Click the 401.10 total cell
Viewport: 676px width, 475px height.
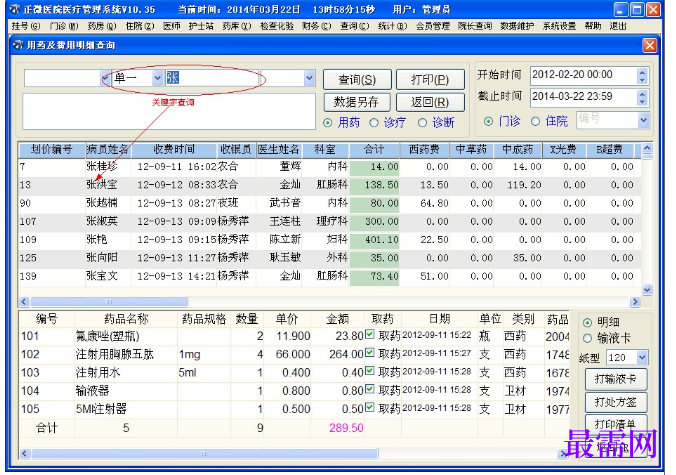pos(374,240)
